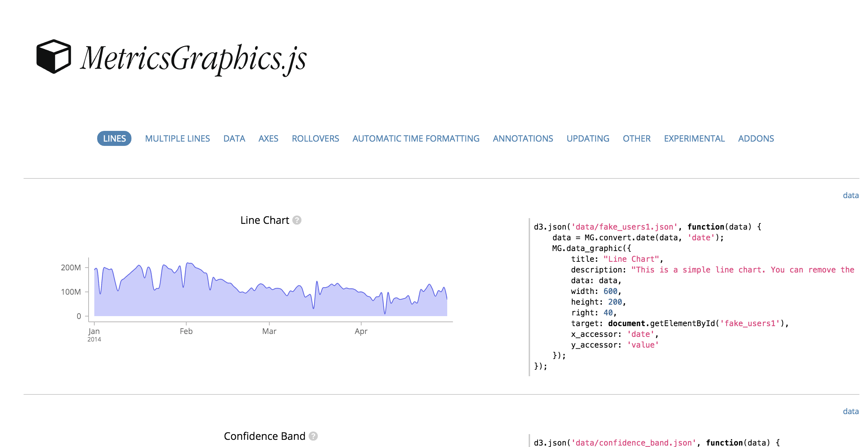Viewport: 868px width, 447px height.
Task: Open the help icon beside Line Chart
Action: [x=297, y=220]
